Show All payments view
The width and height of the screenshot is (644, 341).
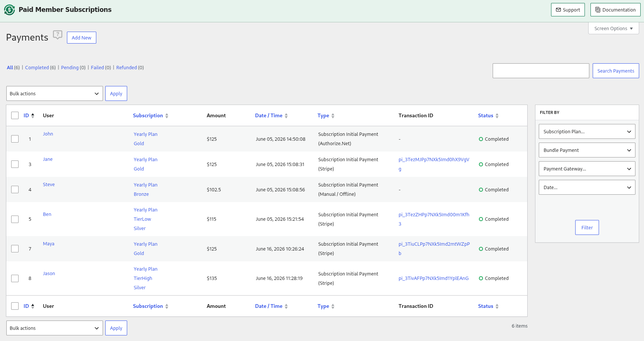coord(10,68)
